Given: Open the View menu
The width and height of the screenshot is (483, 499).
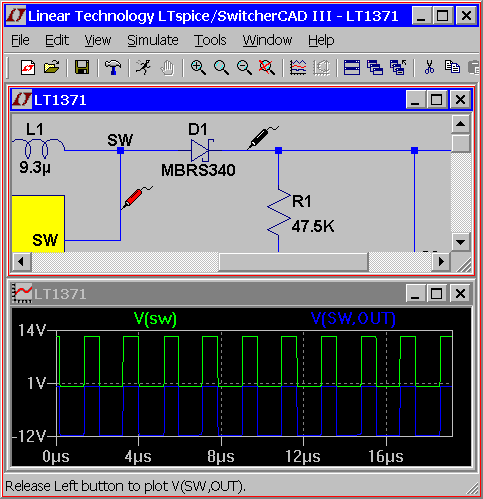Looking at the screenshot, I should pos(97,40).
